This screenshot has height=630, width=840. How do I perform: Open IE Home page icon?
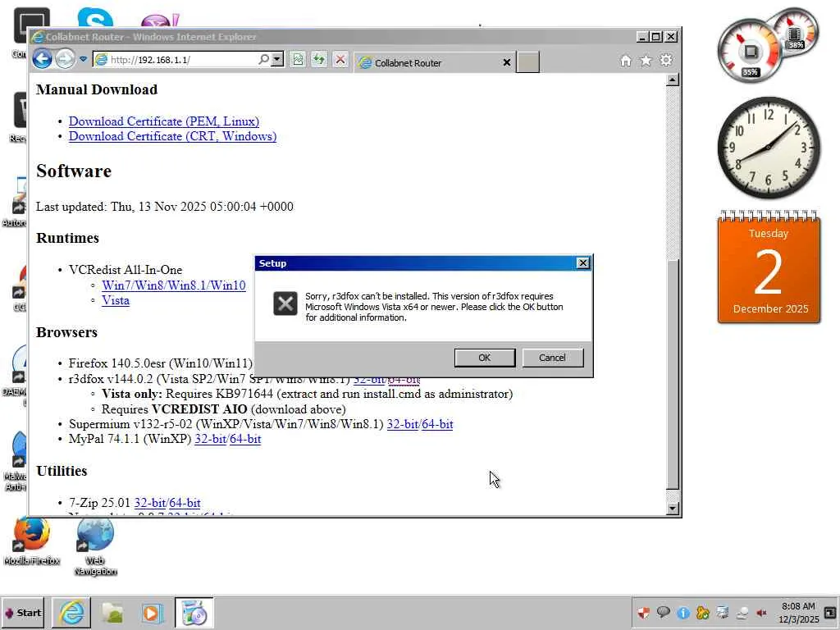626,61
